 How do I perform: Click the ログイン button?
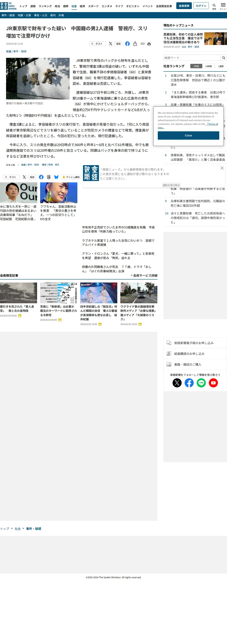tap(201, 6)
